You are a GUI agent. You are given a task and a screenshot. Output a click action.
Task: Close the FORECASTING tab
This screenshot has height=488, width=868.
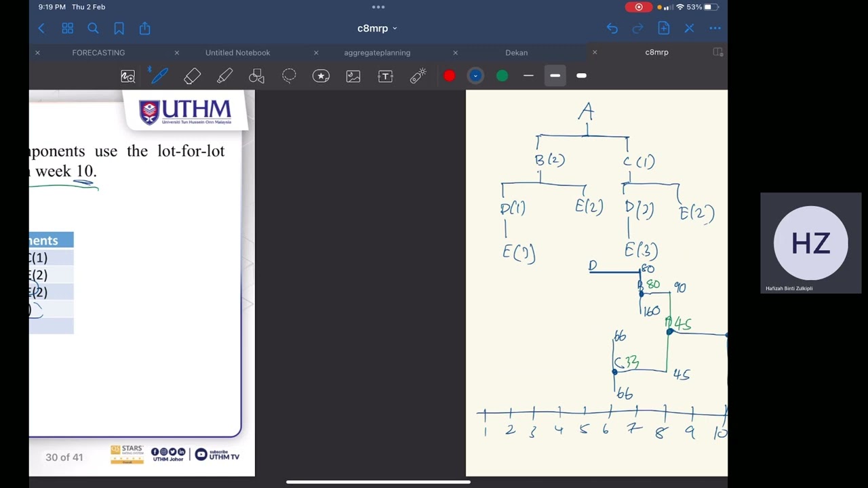(x=37, y=52)
